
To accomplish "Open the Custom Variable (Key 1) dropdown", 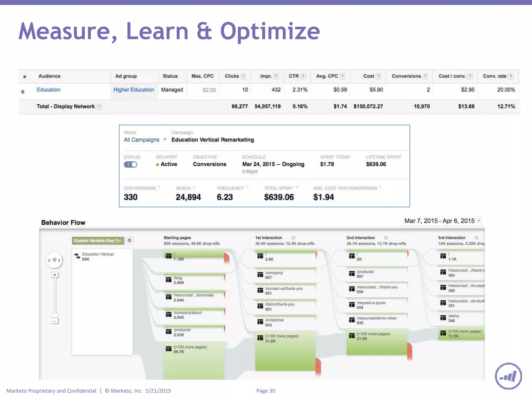I will (98, 241).
